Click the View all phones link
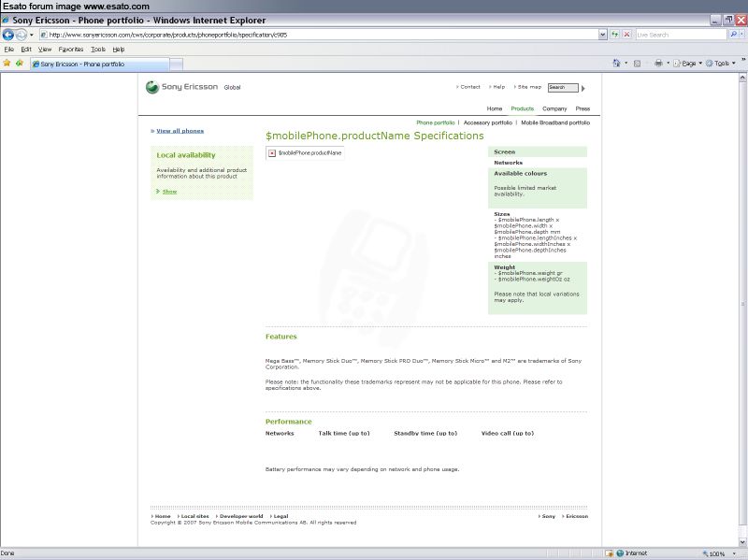The height and width of the screenshot is (560, 748). click(x=180, y=131)
